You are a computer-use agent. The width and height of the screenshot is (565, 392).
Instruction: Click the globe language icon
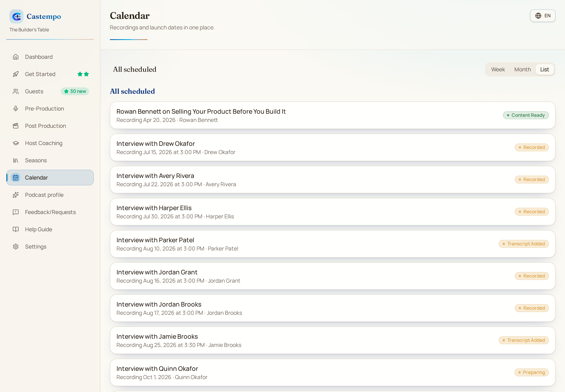(x=538, y=16)
